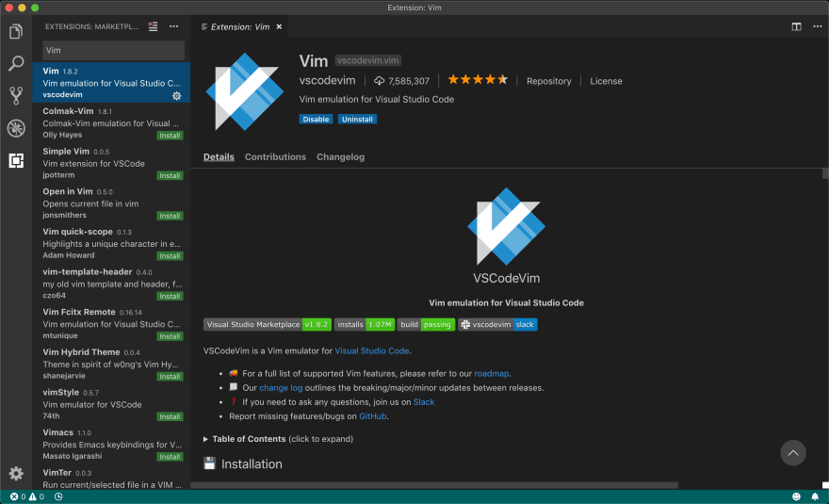The height and width of the screenshot is (504, 829).
Task: Split the editor to the side
Action: click(x=796, y=26)
